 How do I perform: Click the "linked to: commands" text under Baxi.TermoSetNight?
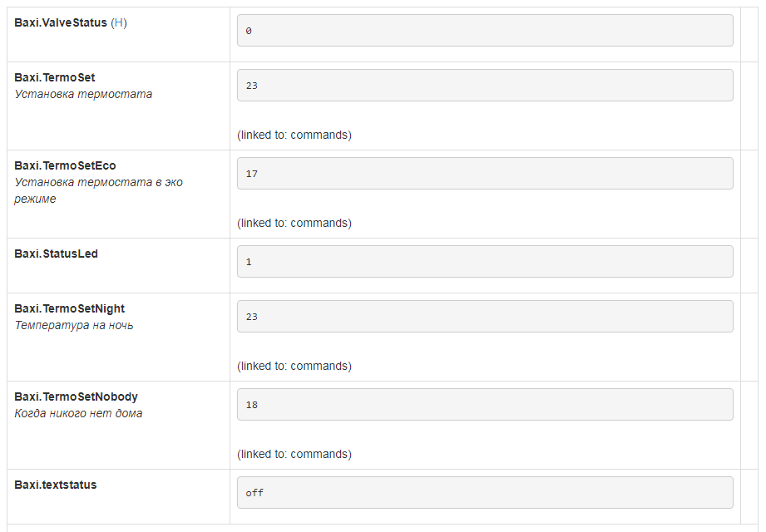click(294, 366)
